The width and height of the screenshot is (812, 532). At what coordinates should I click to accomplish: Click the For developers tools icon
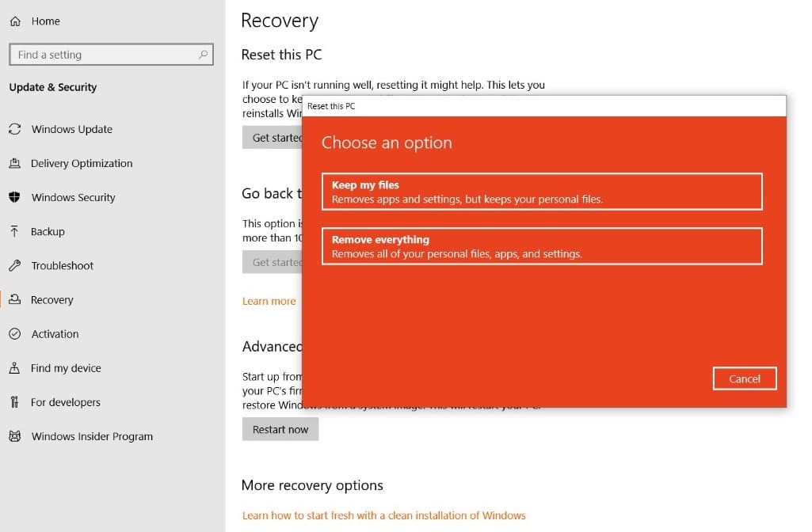14,402
